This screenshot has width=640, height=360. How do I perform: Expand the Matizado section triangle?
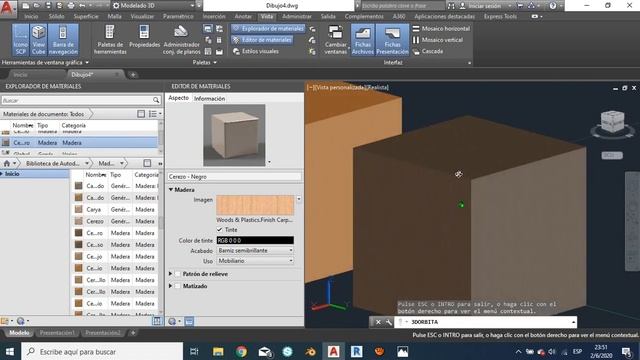(171, 286)
